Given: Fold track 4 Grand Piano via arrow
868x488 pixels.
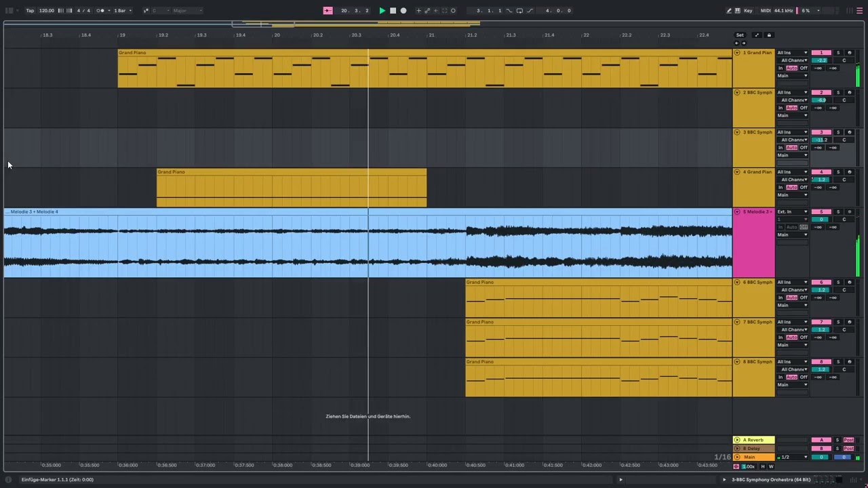Looking at the screenshot, I should 737,172.
